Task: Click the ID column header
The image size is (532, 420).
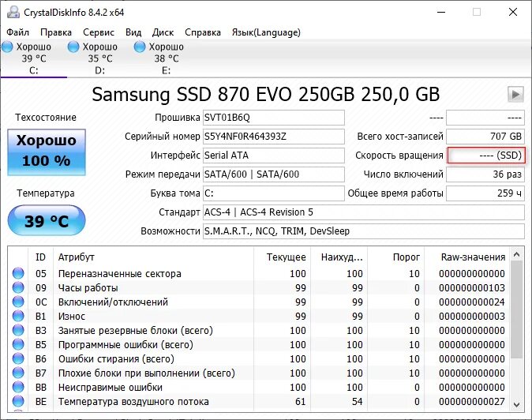Action: click(40, 257)
